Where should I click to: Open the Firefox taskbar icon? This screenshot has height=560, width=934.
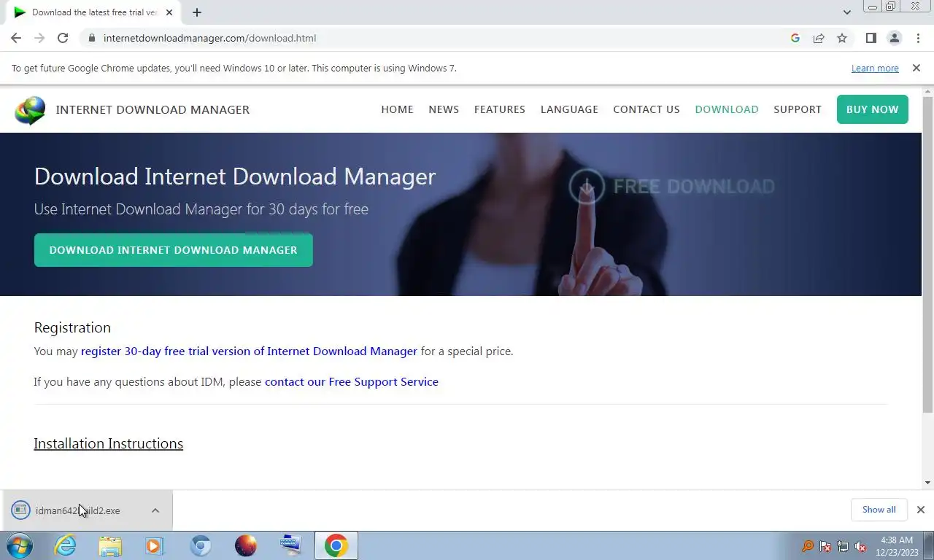(x=246, y=545)
